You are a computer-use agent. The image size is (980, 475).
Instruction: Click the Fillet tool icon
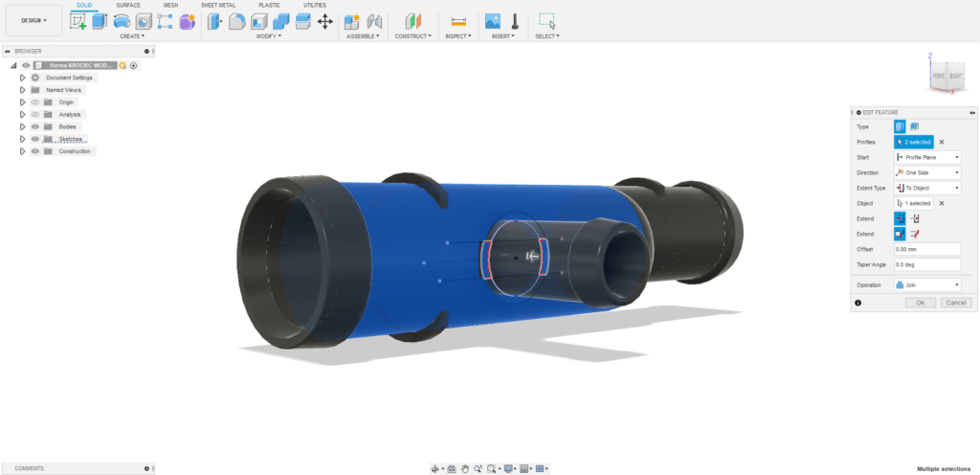tap(236, 21)
